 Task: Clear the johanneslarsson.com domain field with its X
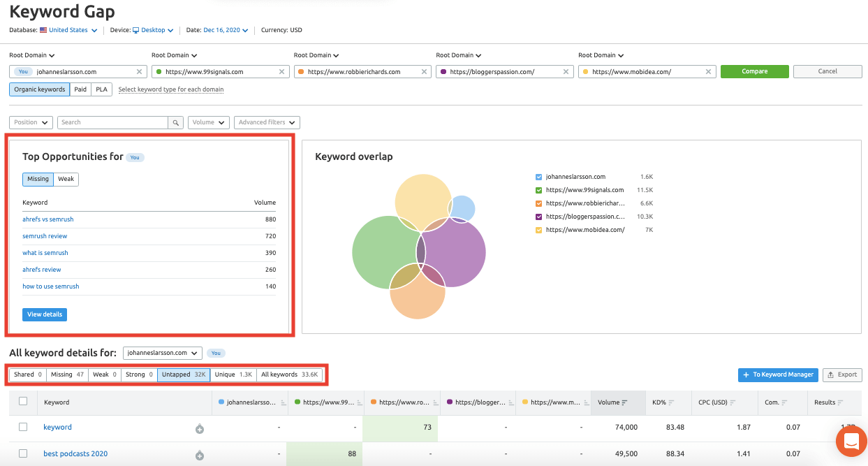(139, 71)
